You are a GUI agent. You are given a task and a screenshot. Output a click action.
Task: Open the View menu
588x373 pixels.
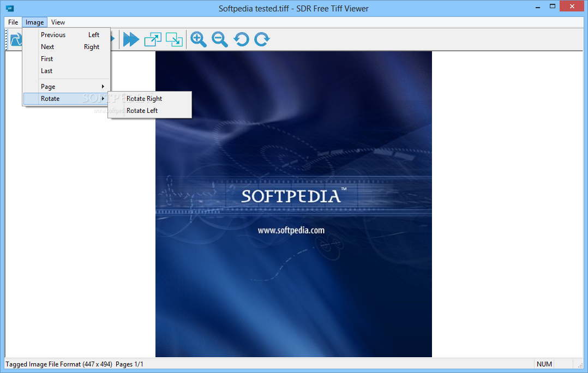58,22
